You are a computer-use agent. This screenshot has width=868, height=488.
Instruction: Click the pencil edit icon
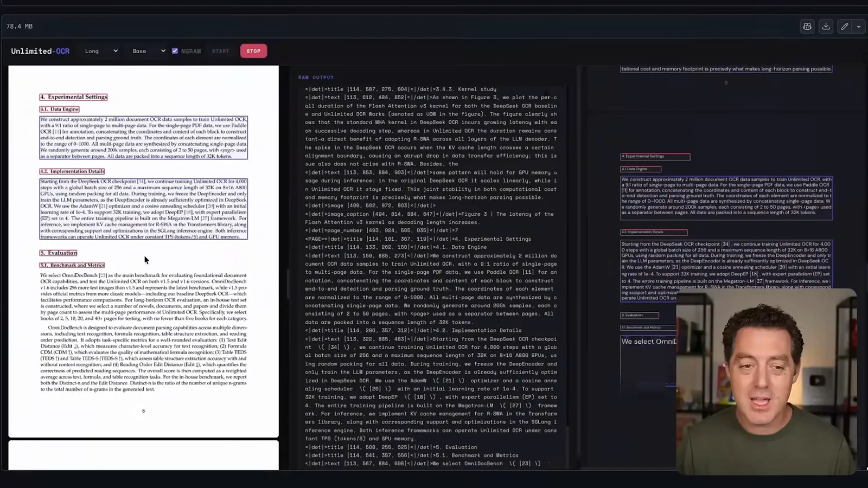coord(845,27)
